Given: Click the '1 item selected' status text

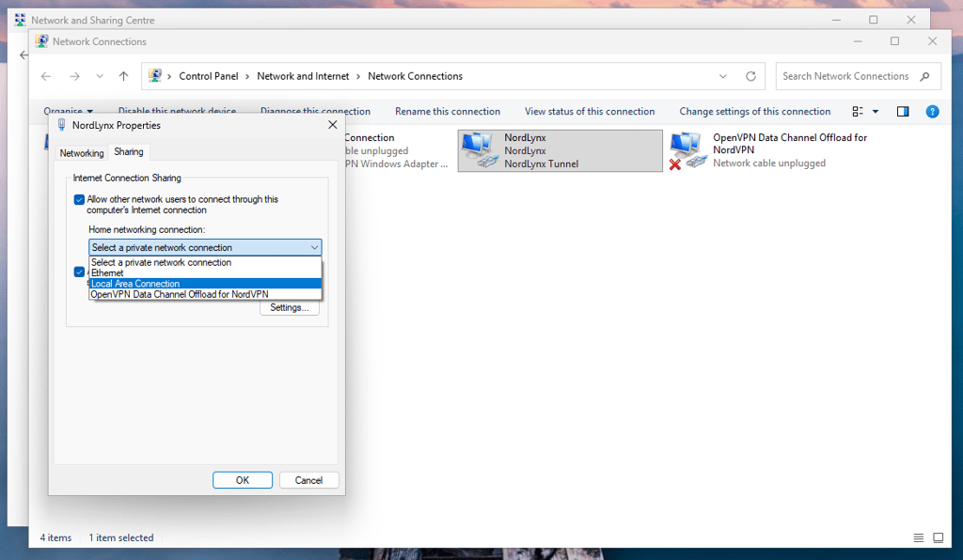Looking at the screenshot, I should 121,537.
